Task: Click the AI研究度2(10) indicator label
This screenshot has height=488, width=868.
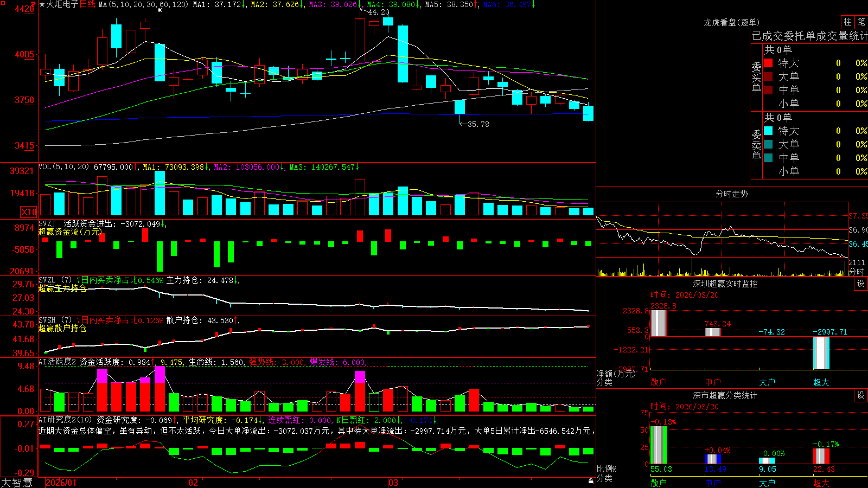Action: tap(65, 420)
